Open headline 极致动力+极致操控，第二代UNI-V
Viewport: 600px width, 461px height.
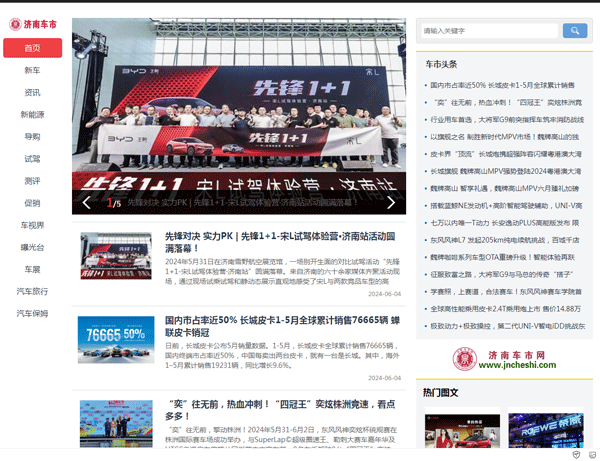(x=507, y=326)
